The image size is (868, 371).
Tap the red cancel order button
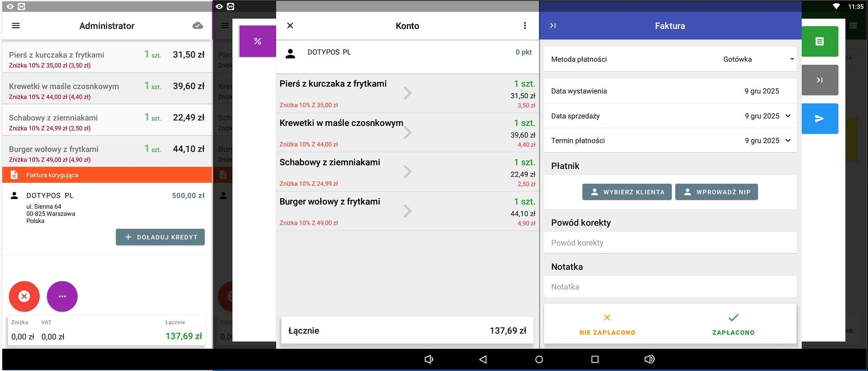point(24,296)
